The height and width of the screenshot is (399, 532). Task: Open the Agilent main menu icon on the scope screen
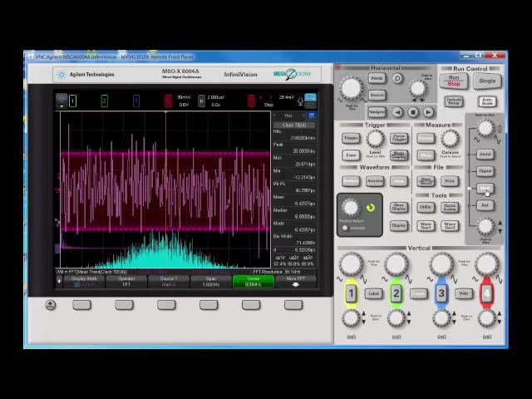[x=62, y=101]
